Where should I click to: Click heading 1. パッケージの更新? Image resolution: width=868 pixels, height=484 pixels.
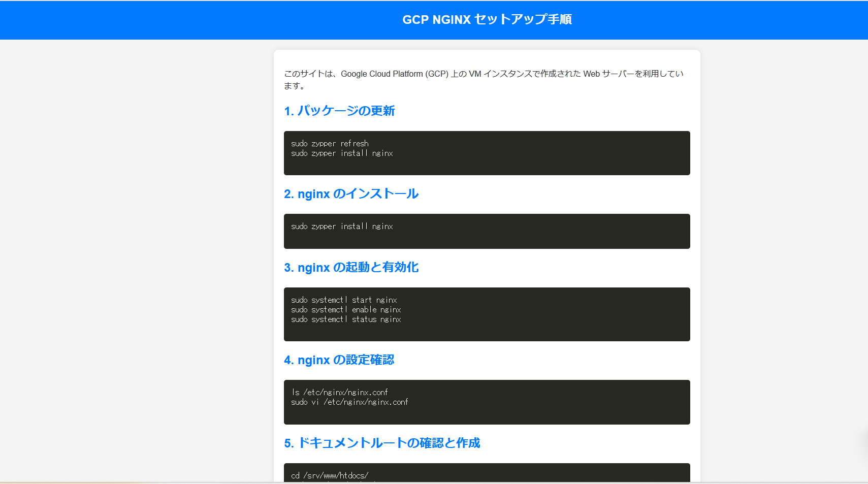[x=339, y=111]
